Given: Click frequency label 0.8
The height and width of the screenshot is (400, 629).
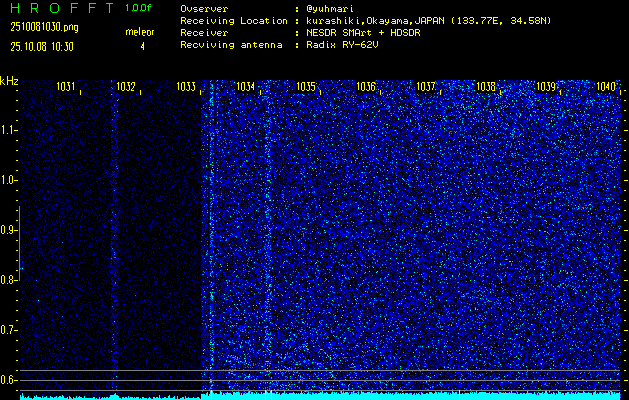Looking at the screenshot, I should [7, 280].
